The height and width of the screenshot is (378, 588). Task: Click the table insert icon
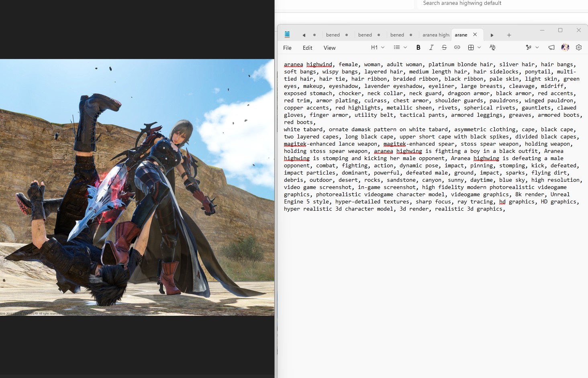(471, 47)
